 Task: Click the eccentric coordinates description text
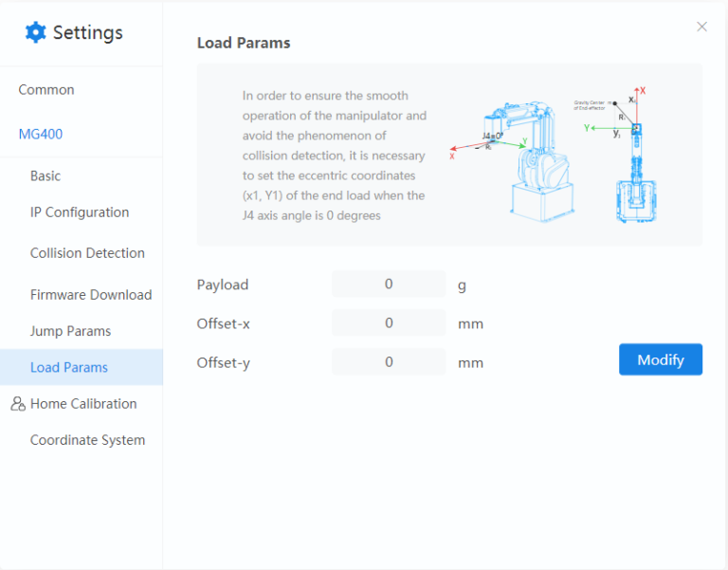click(334, 156)
